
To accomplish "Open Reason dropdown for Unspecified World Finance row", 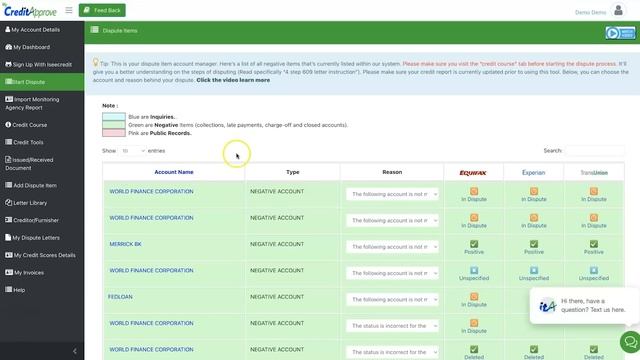I will coord(393,273).
